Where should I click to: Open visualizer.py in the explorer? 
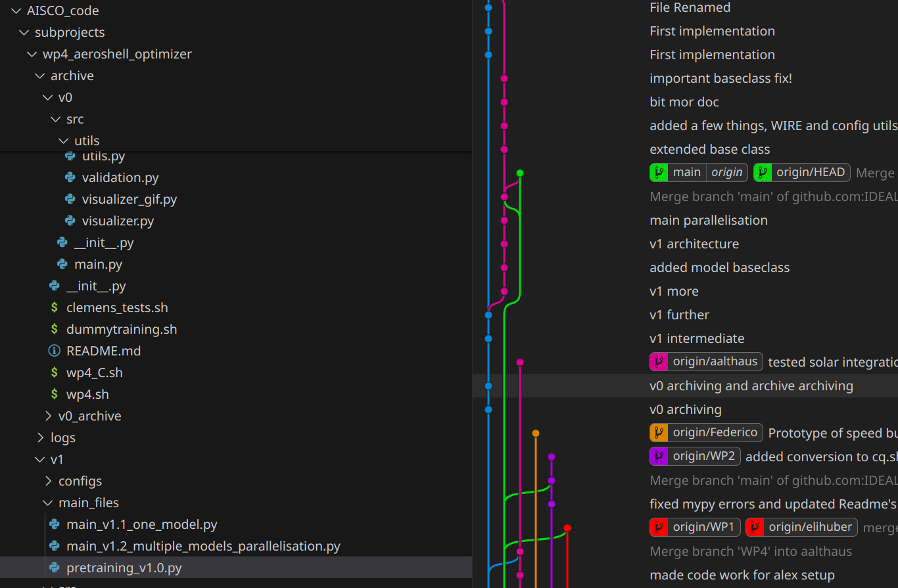pyautogui.click(x=118, y=221)
